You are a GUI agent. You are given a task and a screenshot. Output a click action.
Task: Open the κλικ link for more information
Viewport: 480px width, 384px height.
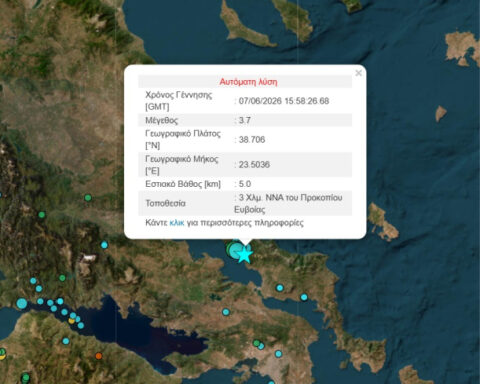pos(177,223)
